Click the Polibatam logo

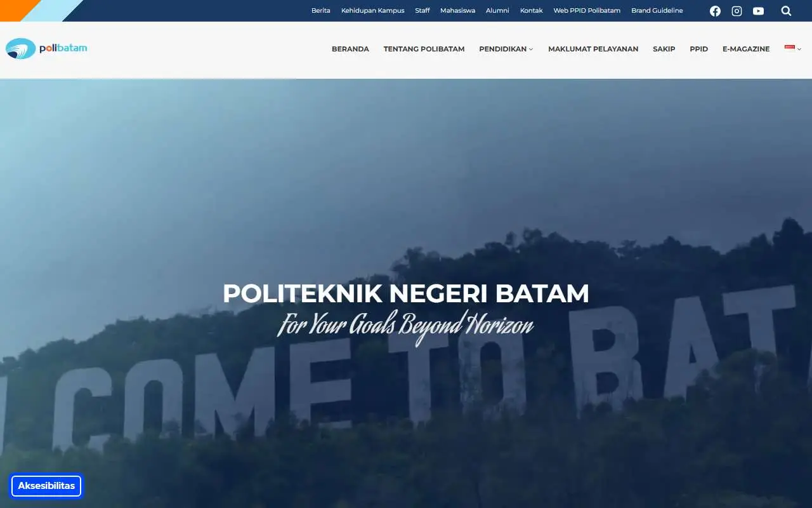pyautogui.click(x=46, y=49)
